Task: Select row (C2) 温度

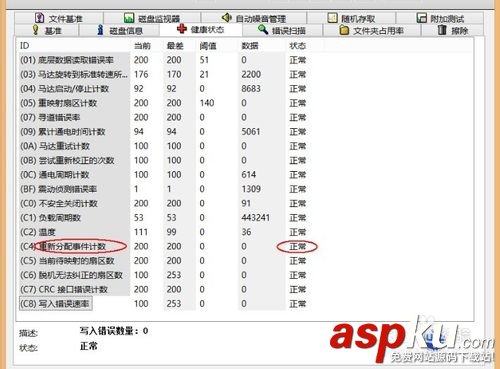Action: pos(163,232)
